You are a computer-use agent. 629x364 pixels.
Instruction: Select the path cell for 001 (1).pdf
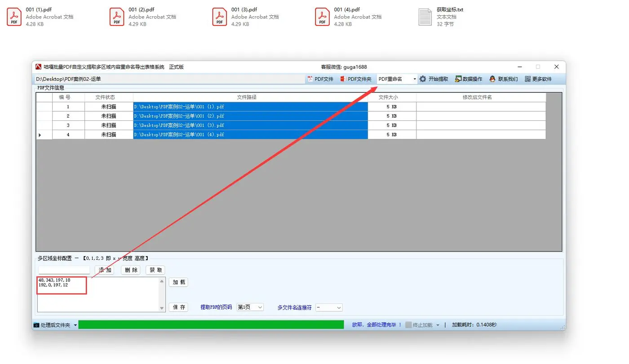250,107
